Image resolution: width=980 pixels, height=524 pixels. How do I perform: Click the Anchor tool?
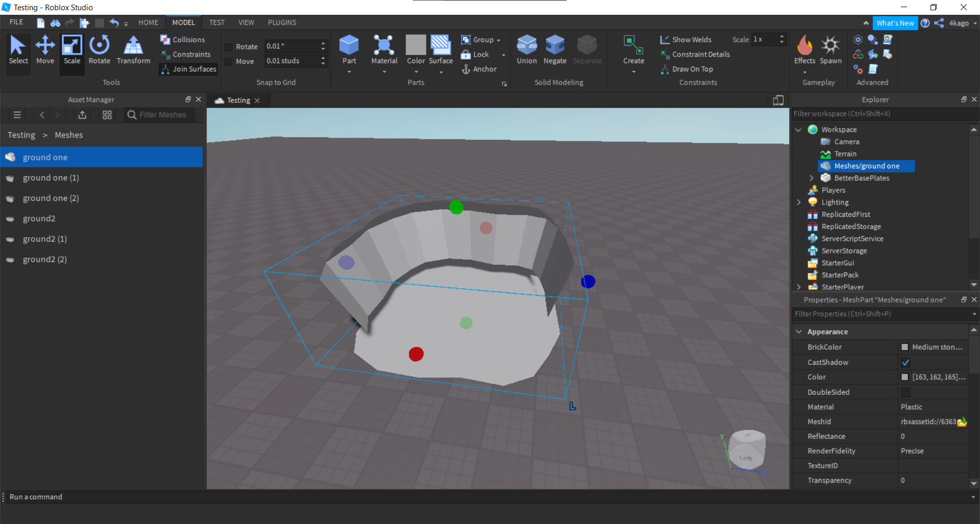tap(479, 69)
